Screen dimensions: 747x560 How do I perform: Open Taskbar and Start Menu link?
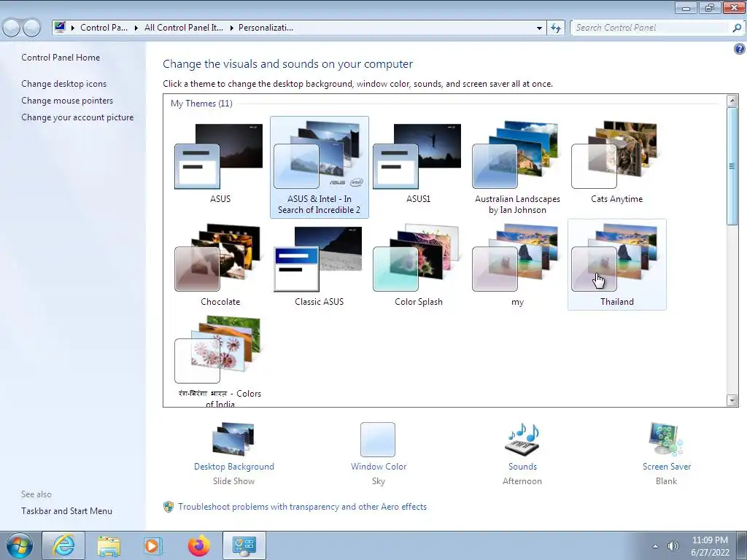(66, 511)
